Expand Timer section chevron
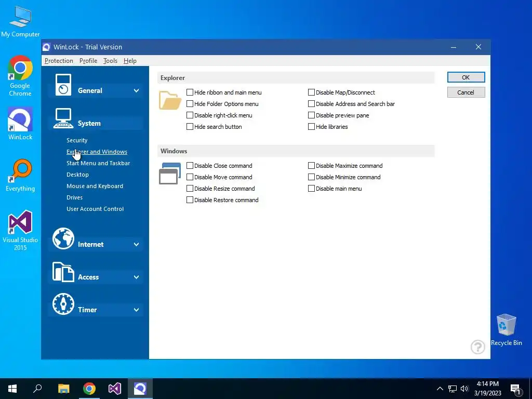Viewport: 532px width, 399px height. tap(137, 310)
